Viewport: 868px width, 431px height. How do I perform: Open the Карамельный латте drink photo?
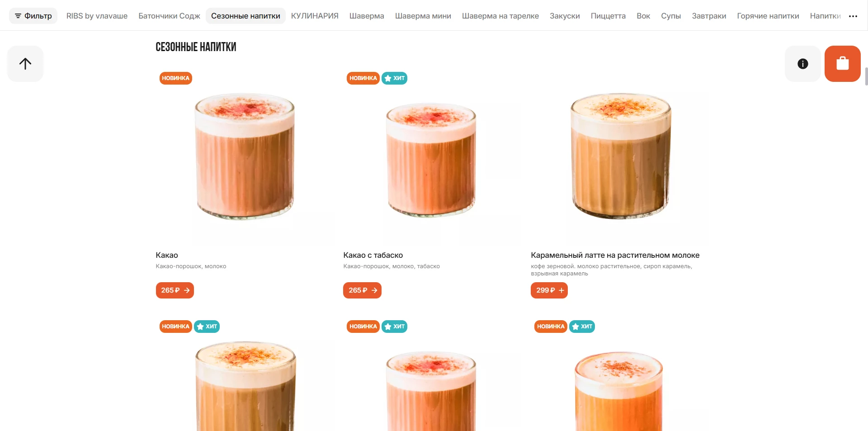[620, 156]
